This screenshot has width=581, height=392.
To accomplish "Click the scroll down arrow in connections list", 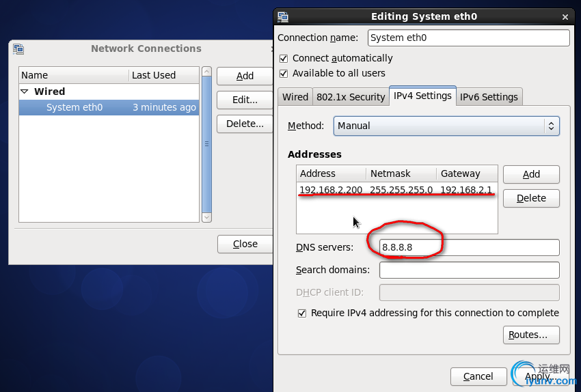I will click(206, 218).
